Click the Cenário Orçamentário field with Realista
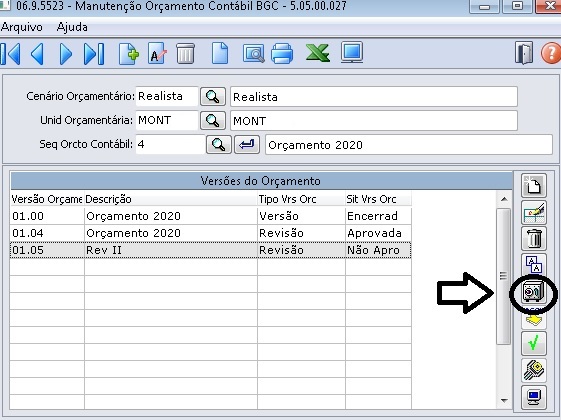The width and height of the screenshot is (561, 420). pos(167,96)
